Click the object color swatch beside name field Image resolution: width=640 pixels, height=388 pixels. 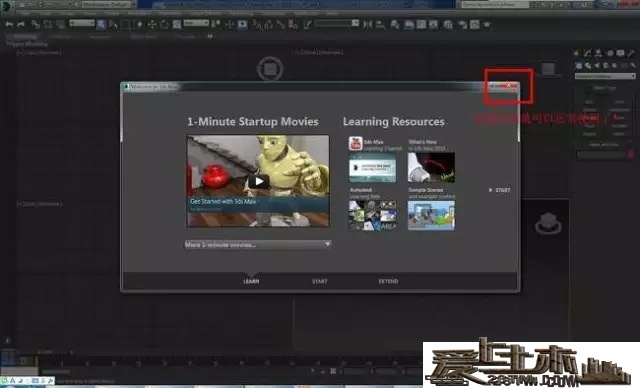coord(631,154)
